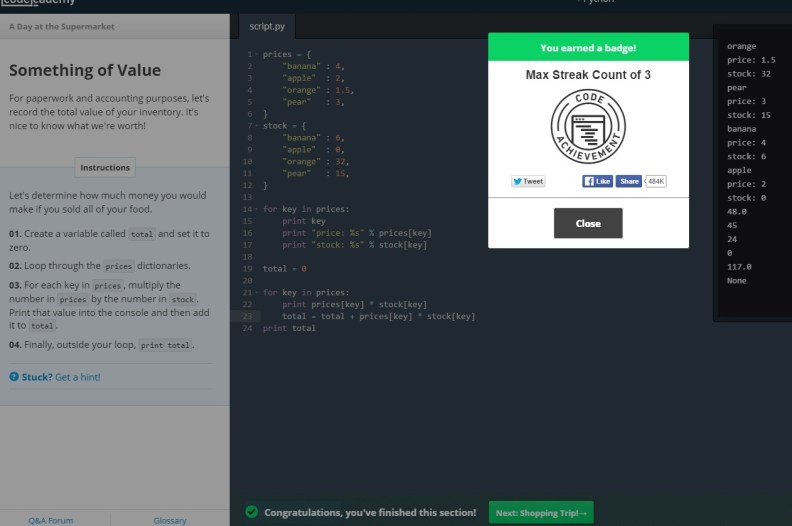Go to Next: Shopping Trip
Image resolution: width=792 pixels, height=526 pixels.
pos(541,513)
